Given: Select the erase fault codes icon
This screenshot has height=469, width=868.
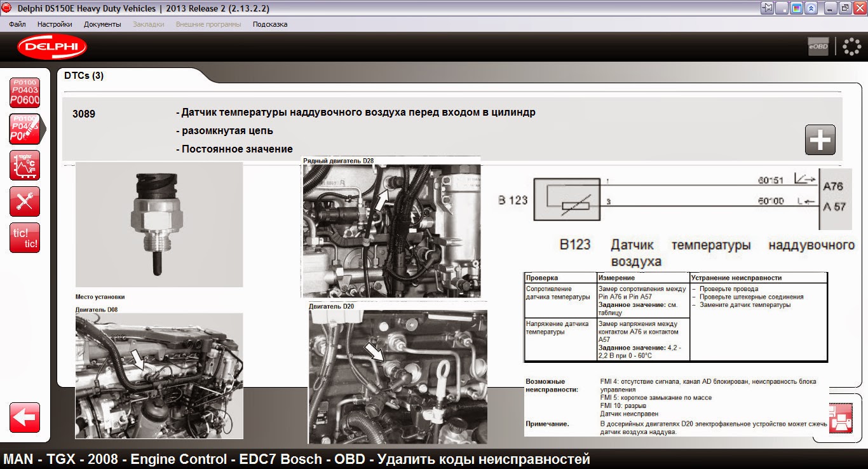Looking at the screenshot, I should tap(25, 129).
